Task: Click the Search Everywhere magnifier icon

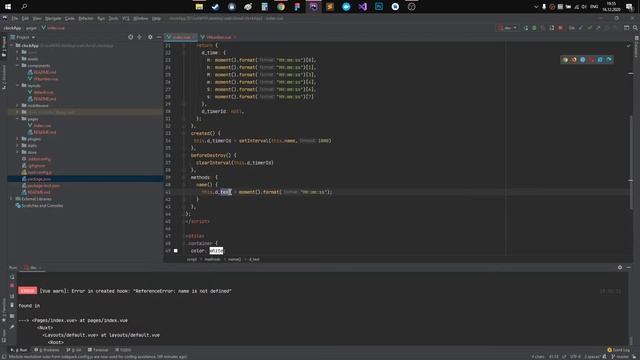Action: (635, 28)
